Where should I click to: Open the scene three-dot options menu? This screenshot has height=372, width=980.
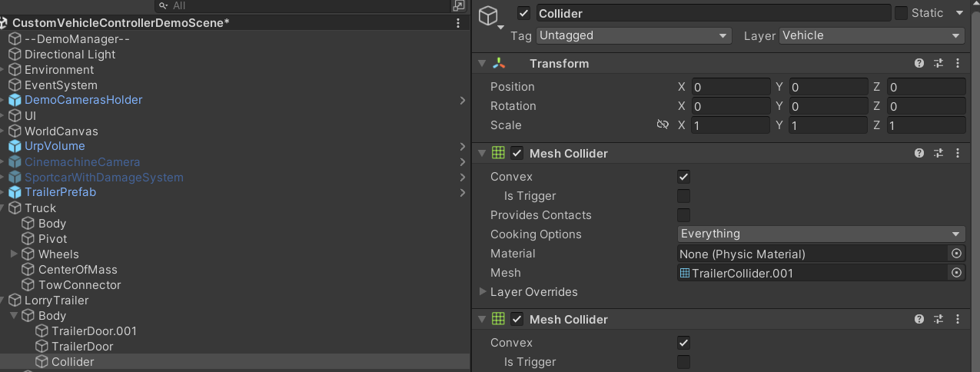(x=458, y=23)
